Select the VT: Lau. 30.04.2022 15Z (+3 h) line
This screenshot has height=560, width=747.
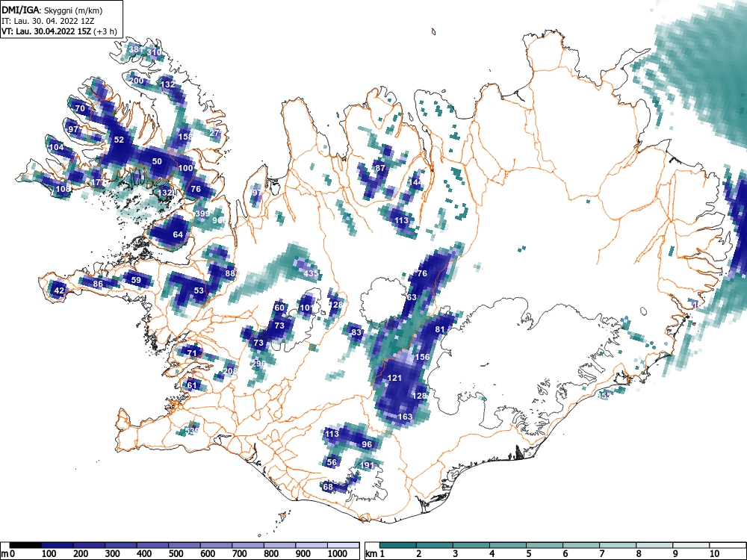pos(59,31)
